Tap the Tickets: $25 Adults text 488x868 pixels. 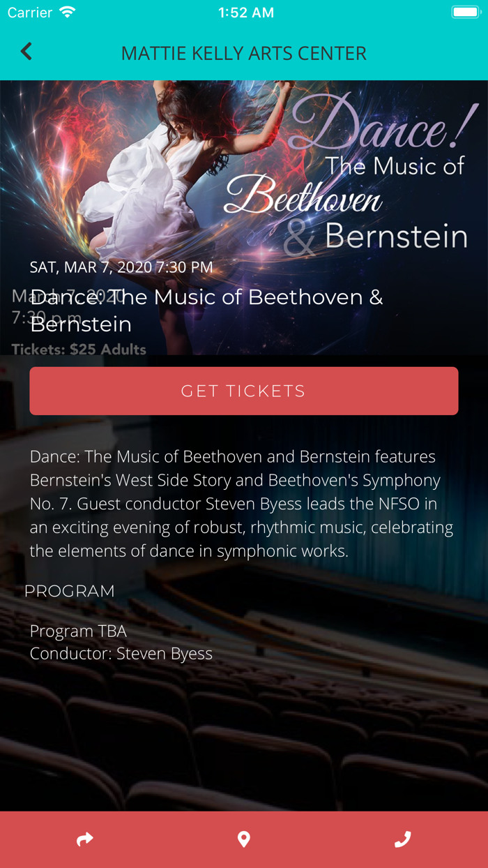pyautogui.click(x=79, y=350)
